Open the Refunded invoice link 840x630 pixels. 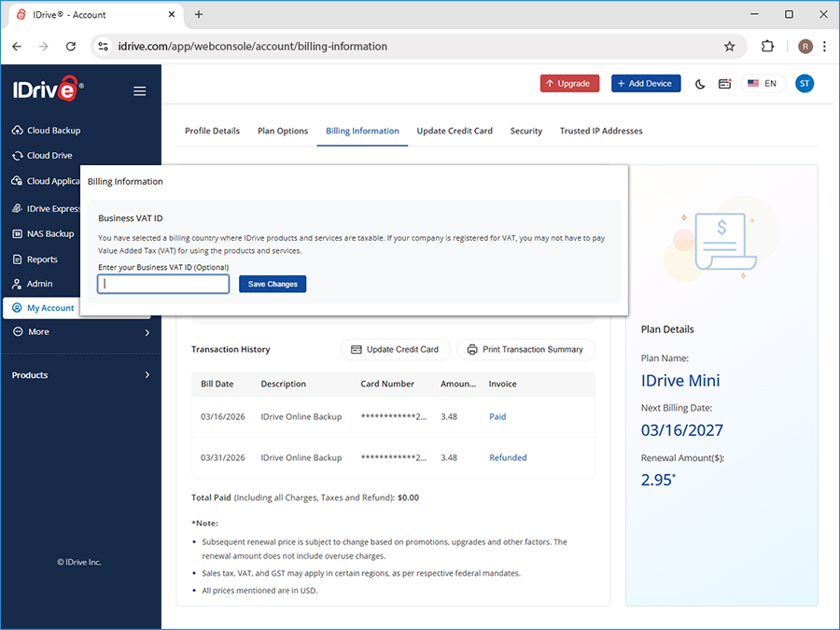coord(508,457)
